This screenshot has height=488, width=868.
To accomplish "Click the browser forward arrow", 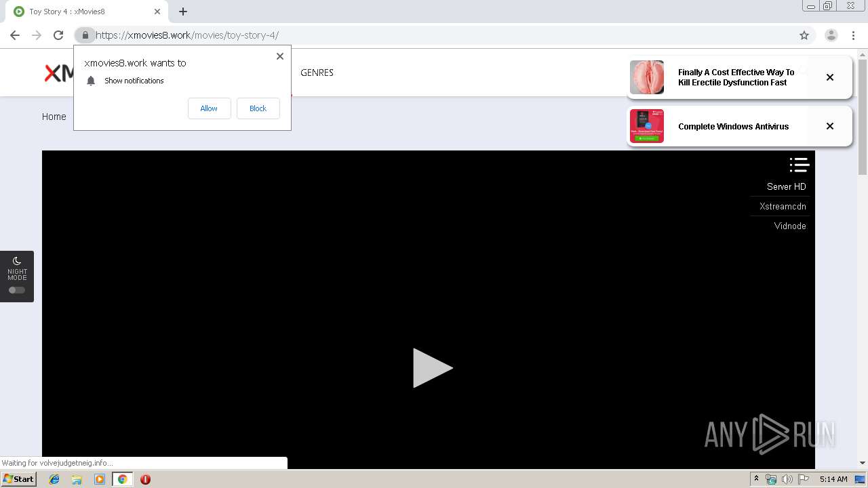I will click(37, 35).
